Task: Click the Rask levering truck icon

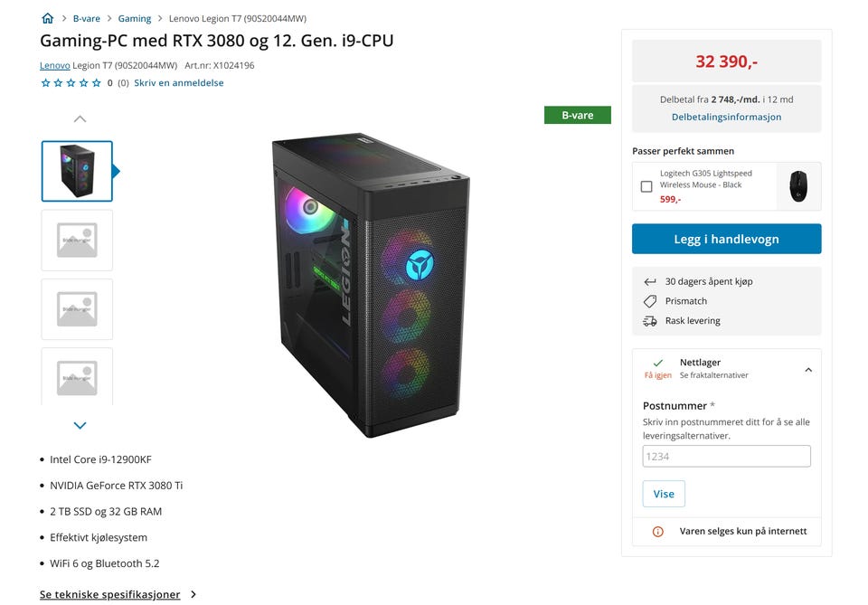Action: coord(650,321)
